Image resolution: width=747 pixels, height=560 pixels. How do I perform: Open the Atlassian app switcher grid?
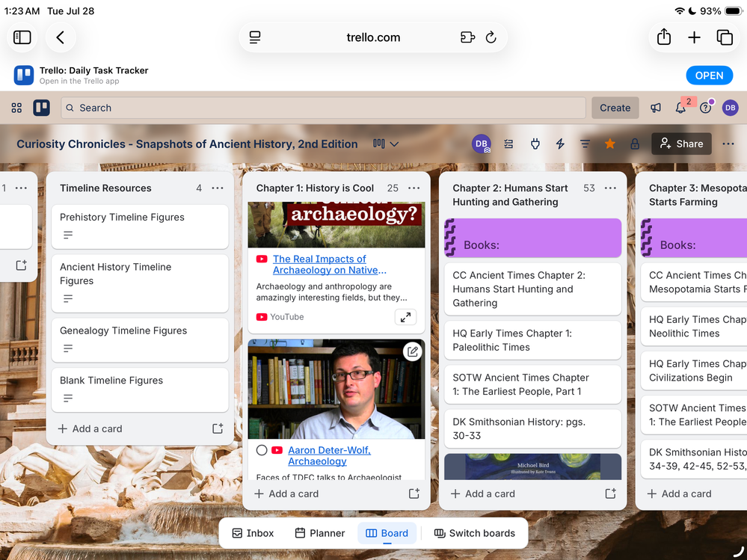pyautogui.click(x=16, y=108)
